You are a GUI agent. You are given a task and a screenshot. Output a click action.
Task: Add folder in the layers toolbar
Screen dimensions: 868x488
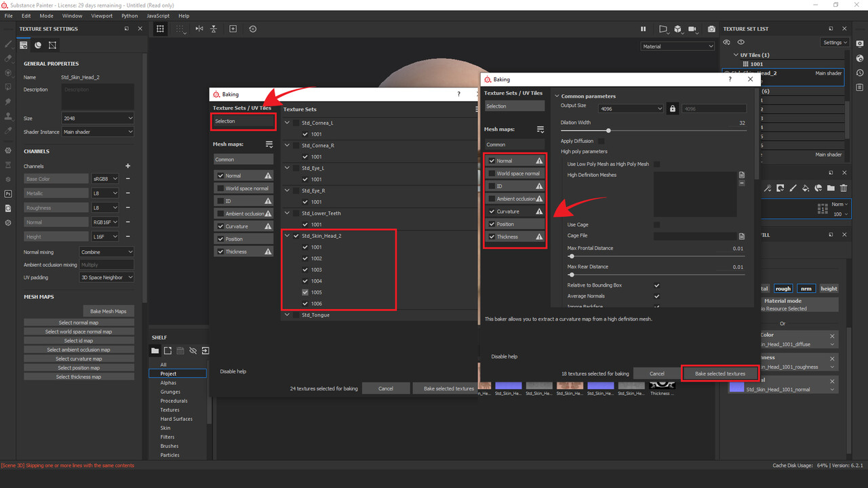[x=831, y=188]
